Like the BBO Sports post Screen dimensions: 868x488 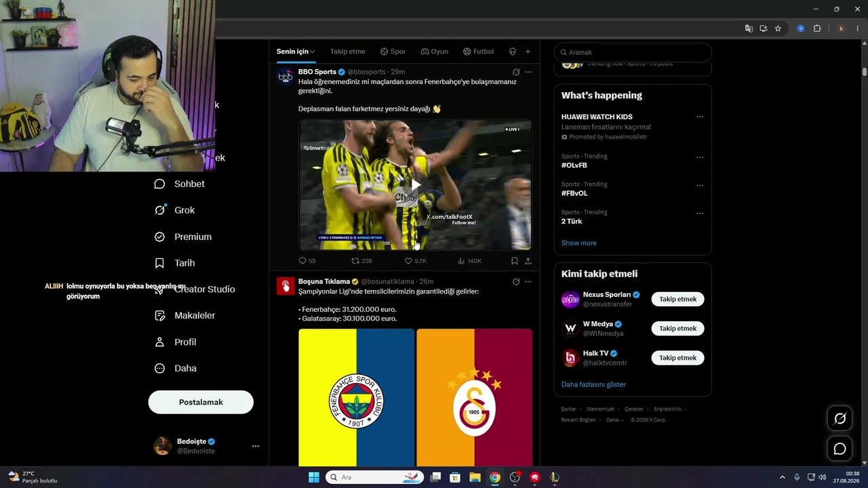pyautogui.click(x=415, y=261)
